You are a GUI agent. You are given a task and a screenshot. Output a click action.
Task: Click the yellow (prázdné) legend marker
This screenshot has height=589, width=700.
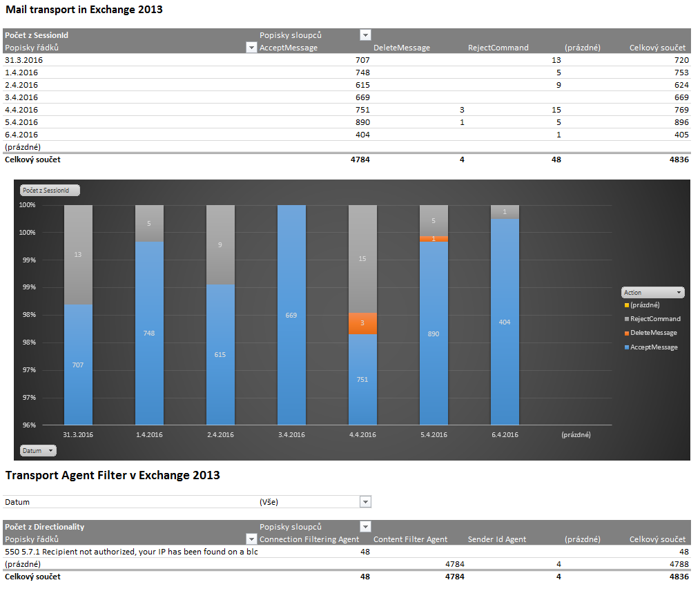[627, 305]
